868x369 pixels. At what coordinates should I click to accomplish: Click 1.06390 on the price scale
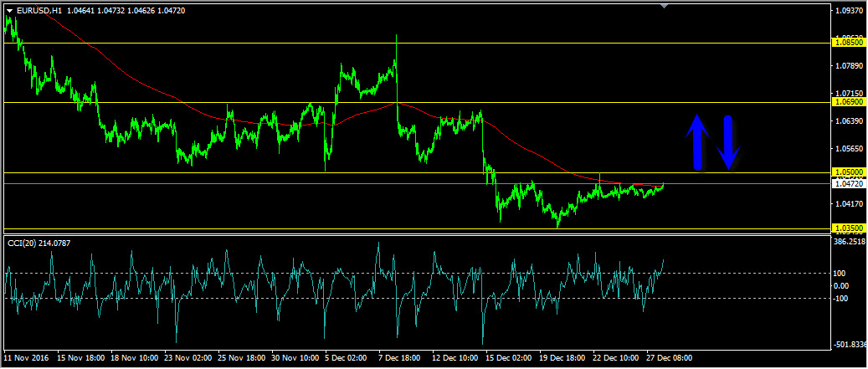850,121
